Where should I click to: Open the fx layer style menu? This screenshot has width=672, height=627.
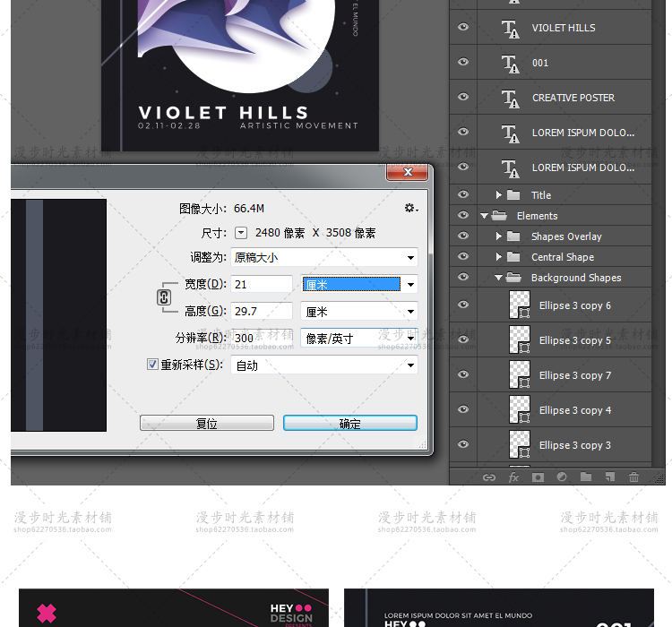(513, 477)
